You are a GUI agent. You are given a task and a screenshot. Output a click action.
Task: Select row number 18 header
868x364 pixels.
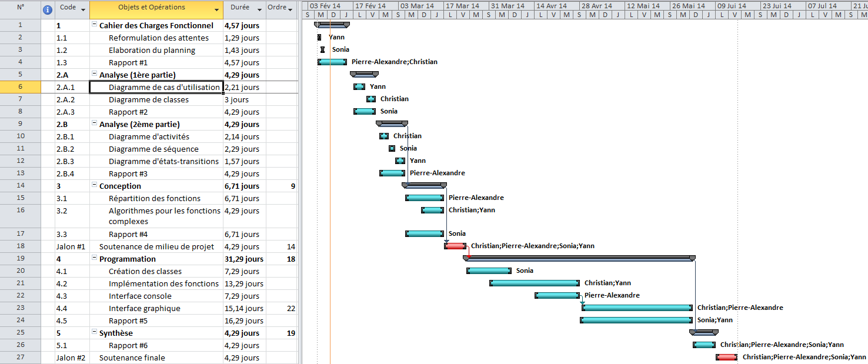pyautogui.click(x=21, y=246)
